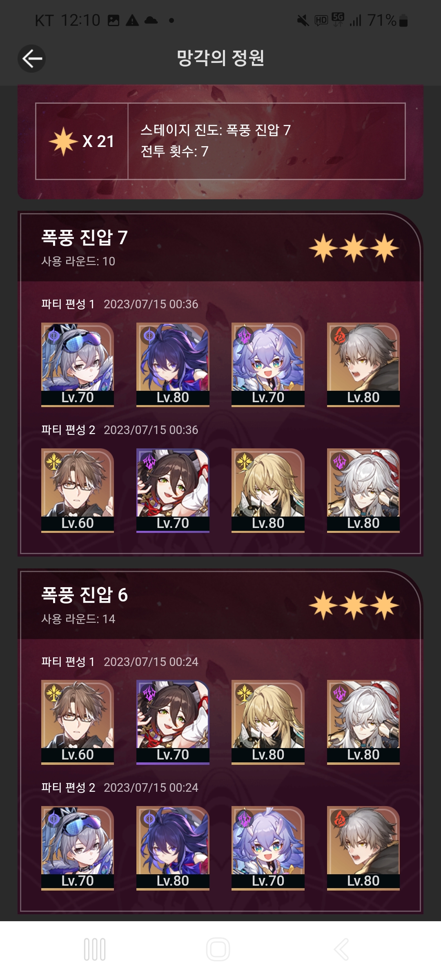This screenshot has height=980, width=441.
Task: Select dark purple-haired Lv.80 character in 폭풍 진압 7 party 1
Action: [x=173, y=365]
